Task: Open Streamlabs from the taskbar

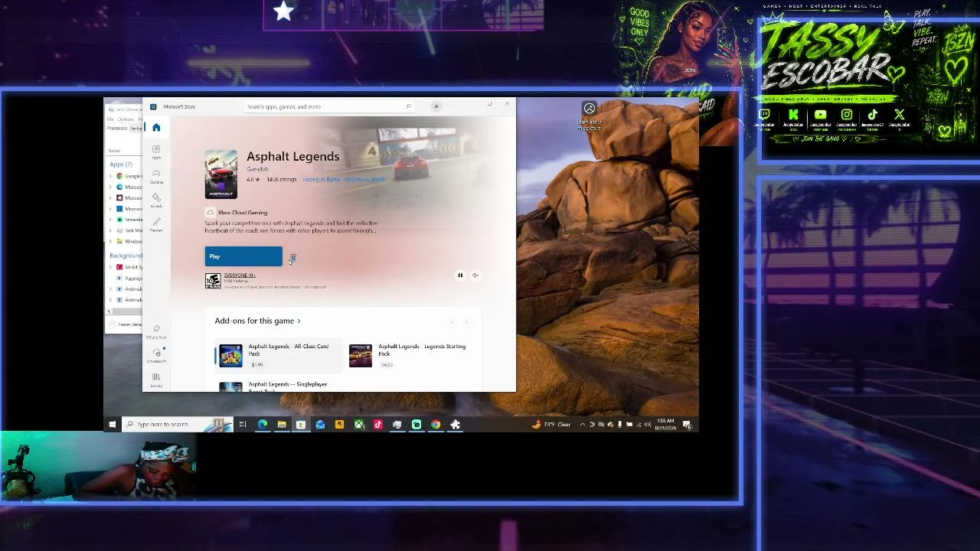Action: 416,425
